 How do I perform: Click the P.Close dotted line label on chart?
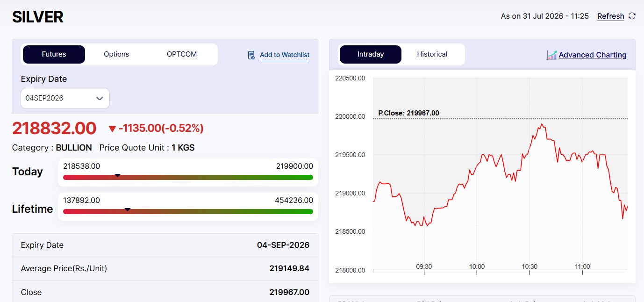tap(408, 113)
